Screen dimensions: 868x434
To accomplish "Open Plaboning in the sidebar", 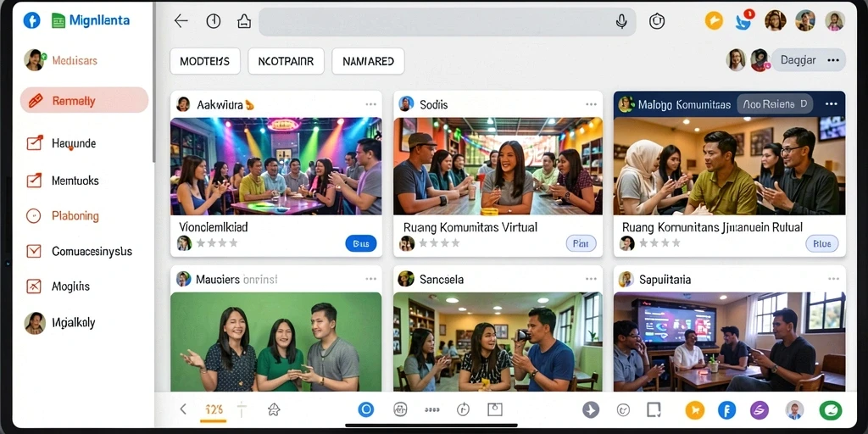I will (x=75, y=216).
